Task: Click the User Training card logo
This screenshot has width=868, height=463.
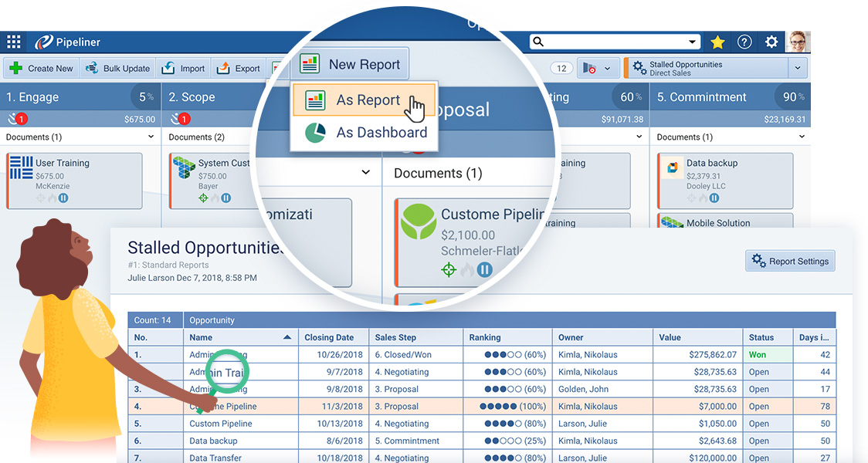Action: 21,167
